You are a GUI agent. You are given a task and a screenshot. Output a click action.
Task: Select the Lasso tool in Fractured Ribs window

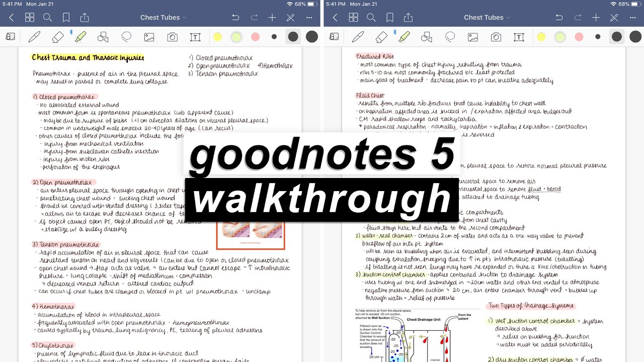[x=450, y=37]
